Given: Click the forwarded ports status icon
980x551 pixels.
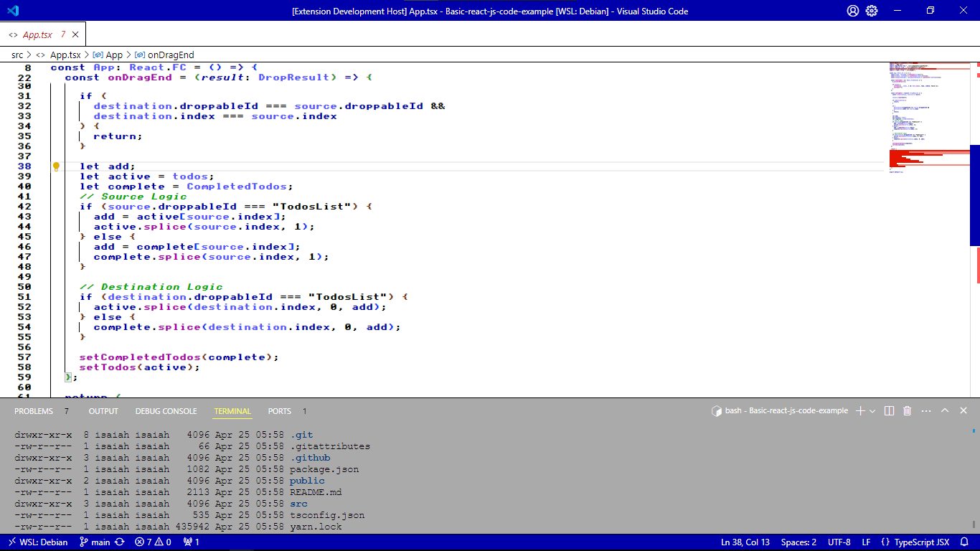Looking at the screenshot, I should point(192,542).
